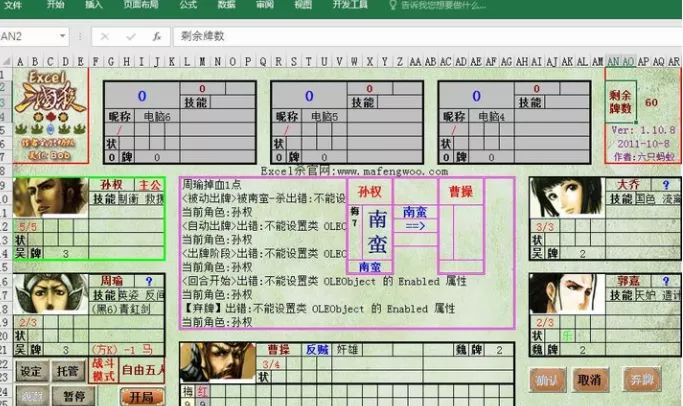The image size is (683, 406).
Task: Switch to the 开始 ribbon tab
Action: (55, 5)
